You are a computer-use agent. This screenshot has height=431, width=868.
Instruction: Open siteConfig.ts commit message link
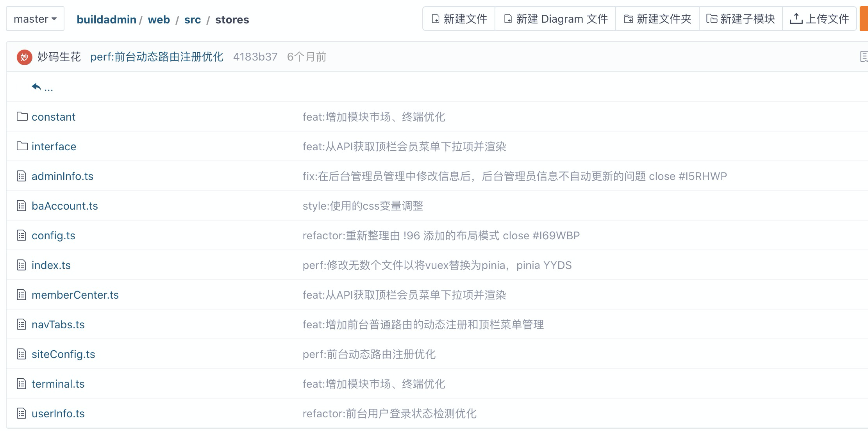tap(369, 354)
